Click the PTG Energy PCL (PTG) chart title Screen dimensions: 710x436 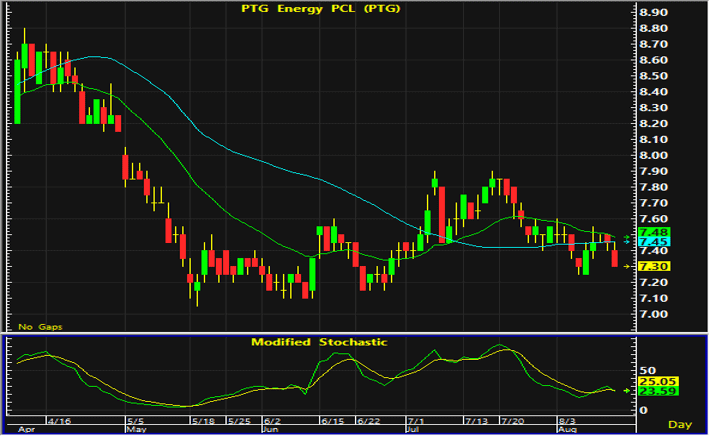(321, 9)
